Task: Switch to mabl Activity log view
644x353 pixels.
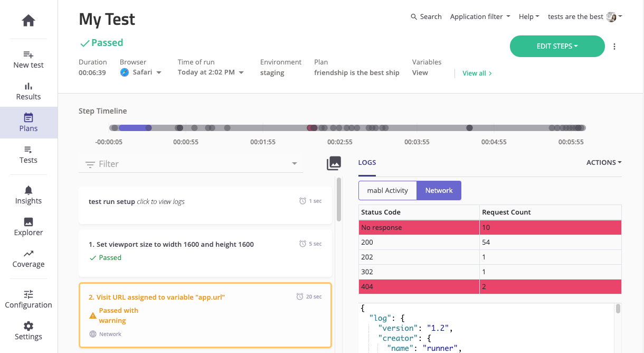Action: [x=387, y=190]
